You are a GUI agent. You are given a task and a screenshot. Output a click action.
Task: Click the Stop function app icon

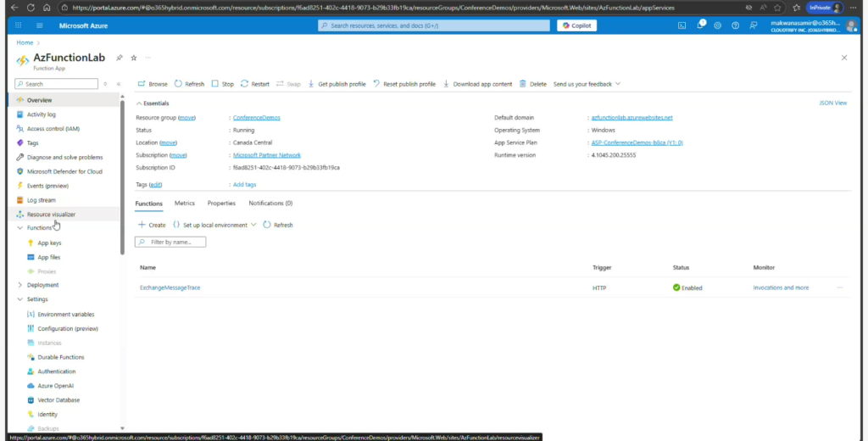214,84
